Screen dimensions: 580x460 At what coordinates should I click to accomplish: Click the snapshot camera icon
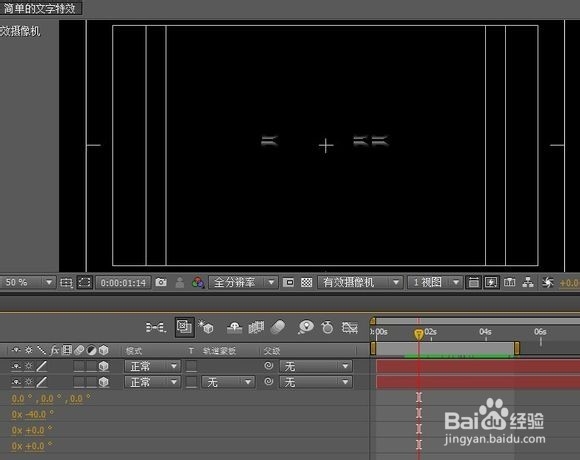161,283
